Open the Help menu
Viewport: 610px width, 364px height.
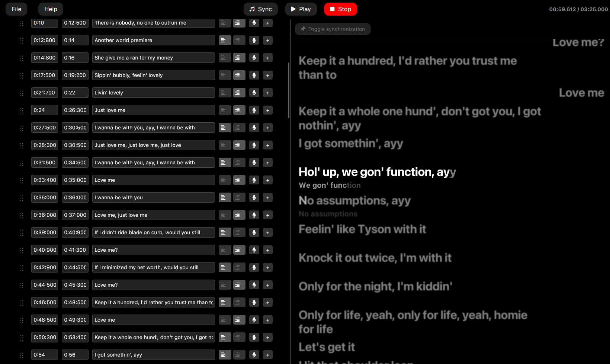pyautogui.click(x=51, y=9)
